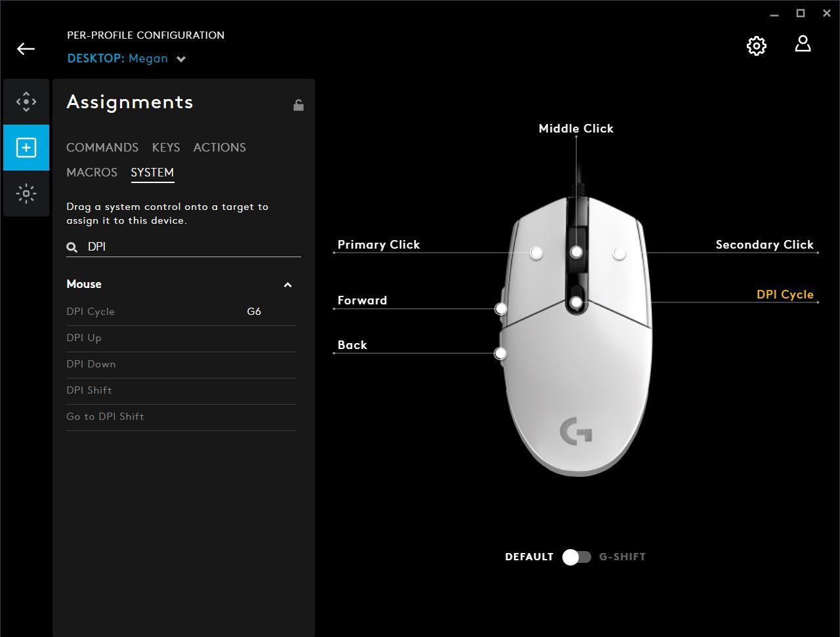Toggle the DEFAULT / G-SHIFT switch
The image size is (840, 637).
click(x=576, y=557)
